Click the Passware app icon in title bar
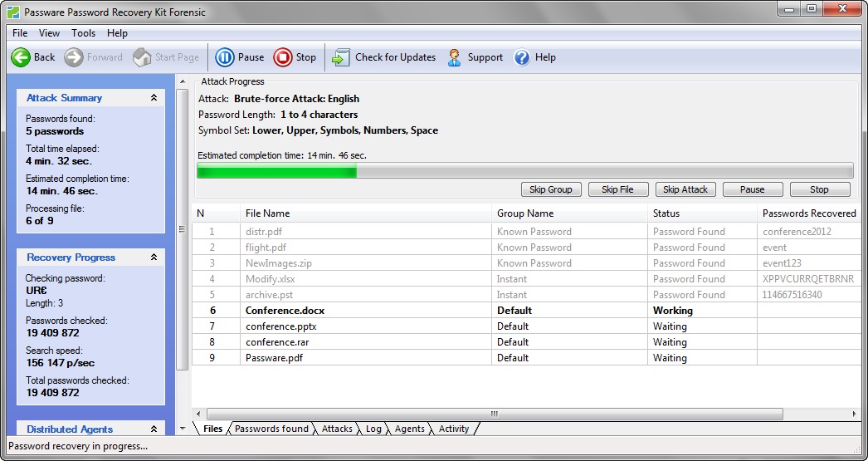Viewport: 868px width, 461px height. point(12,12)
